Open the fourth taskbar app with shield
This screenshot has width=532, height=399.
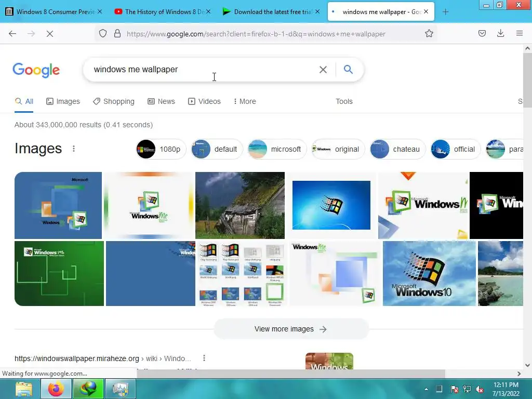tap(121, 389)
